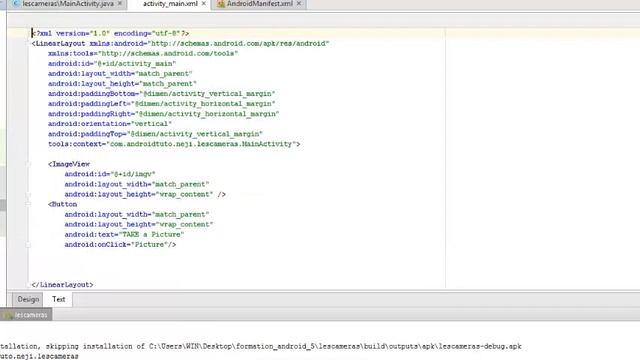Click the LinearLayout opening tag line
Viewport: 640px width, 360px height.
180,43
